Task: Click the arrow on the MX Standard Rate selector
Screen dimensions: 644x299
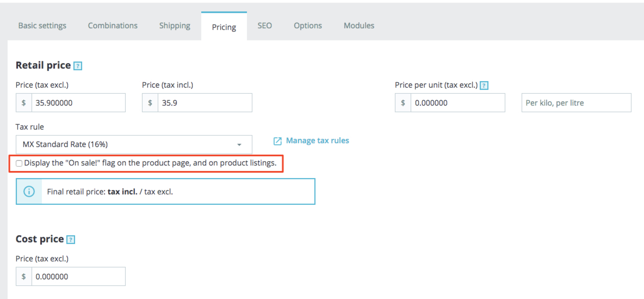Action: pyautogui.click(x=239, y=145)
